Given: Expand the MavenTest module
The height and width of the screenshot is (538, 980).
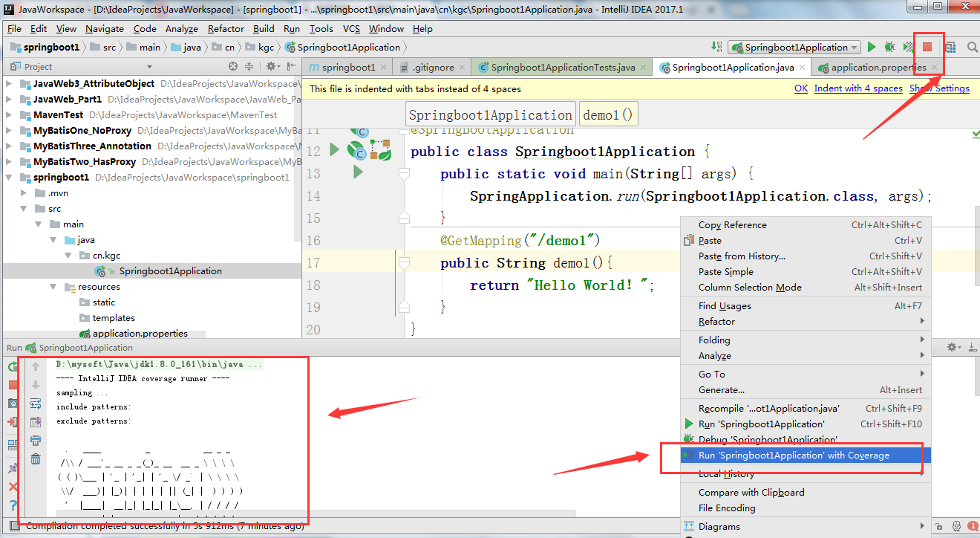Looking at the screenshot, I should (9, 115).
